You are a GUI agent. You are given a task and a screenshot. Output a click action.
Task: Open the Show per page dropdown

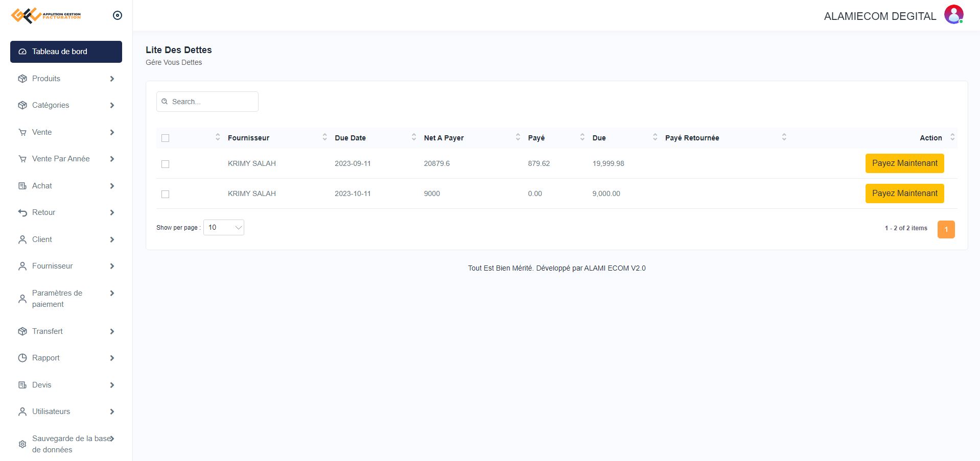(224, 228)
